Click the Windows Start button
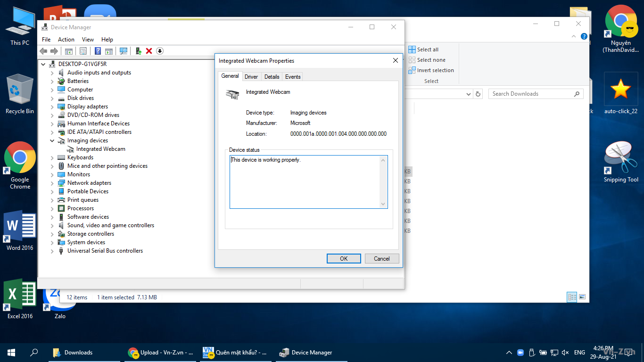Viewport: 644px width, 362px height. pos(11,353)
